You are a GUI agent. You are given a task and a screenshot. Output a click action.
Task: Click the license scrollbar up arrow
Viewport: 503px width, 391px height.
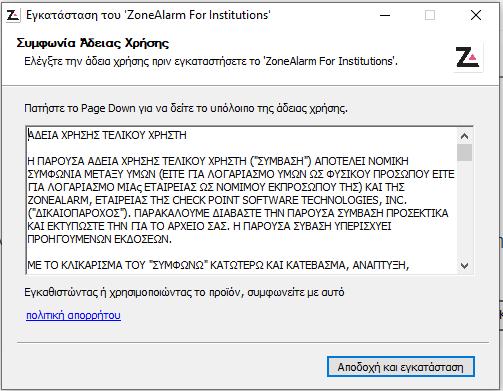coord(464,136)
